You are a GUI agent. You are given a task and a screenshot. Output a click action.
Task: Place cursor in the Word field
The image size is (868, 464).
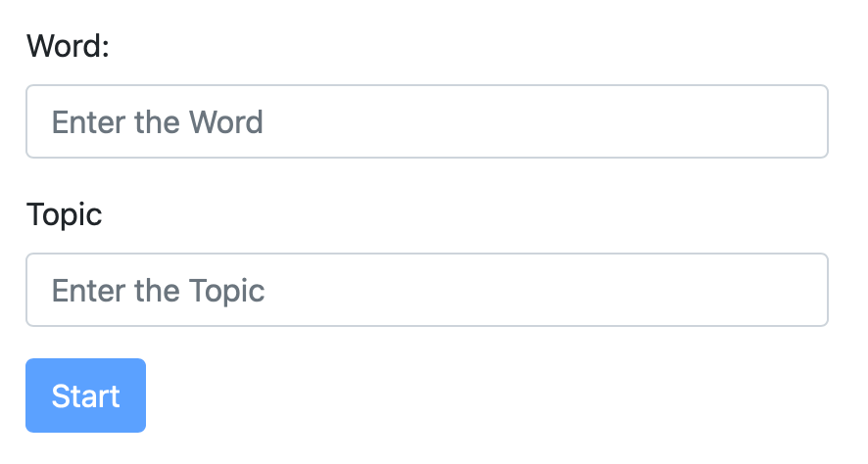coord(426,121)
